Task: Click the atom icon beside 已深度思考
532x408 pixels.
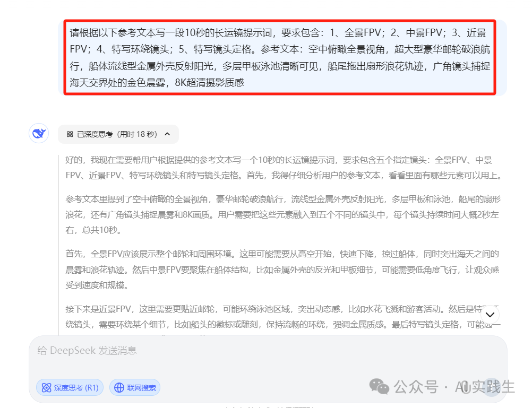Action: (x=70, y=134)
